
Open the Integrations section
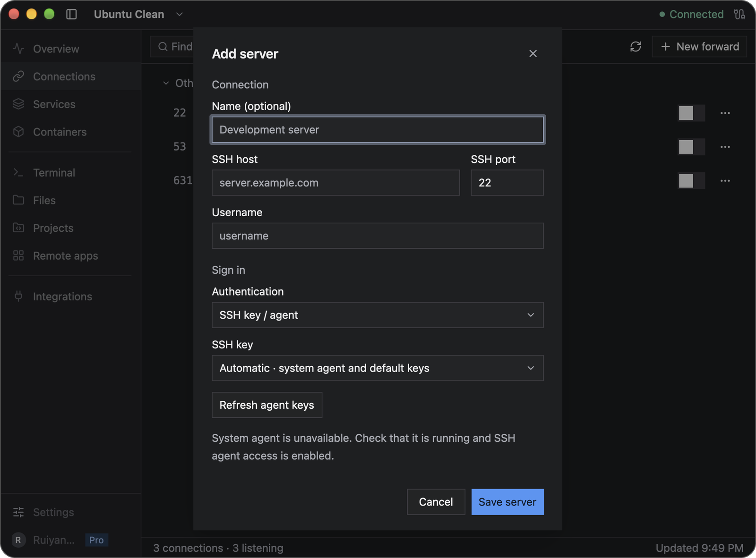pyautogui.click(x=71, y=296)
